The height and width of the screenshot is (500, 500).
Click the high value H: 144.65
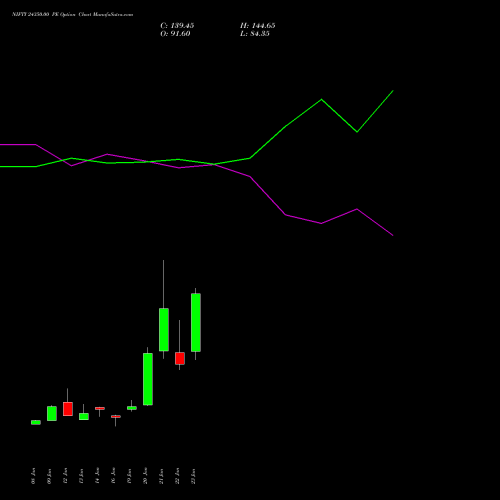click(x=258, y=26)
